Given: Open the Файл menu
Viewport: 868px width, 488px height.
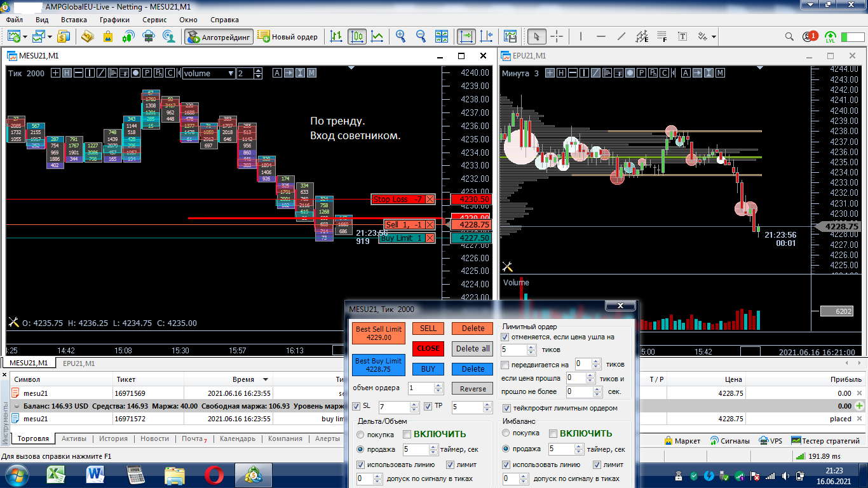Looking at the screenshot, I should pos(14,20).
